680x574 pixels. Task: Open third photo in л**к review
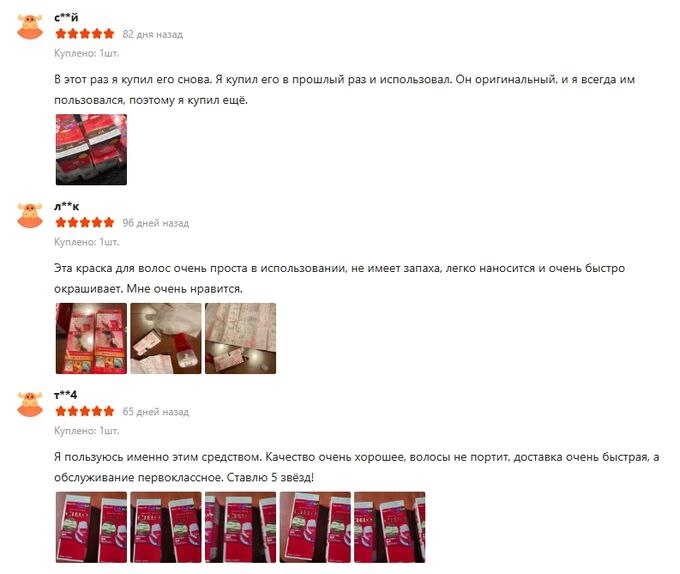240,339
